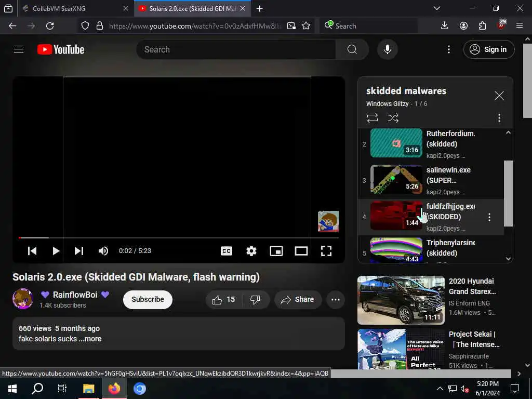Open Firefox application hamburger menu
Viewport: 532px width, 399px height.
point(520,26)
